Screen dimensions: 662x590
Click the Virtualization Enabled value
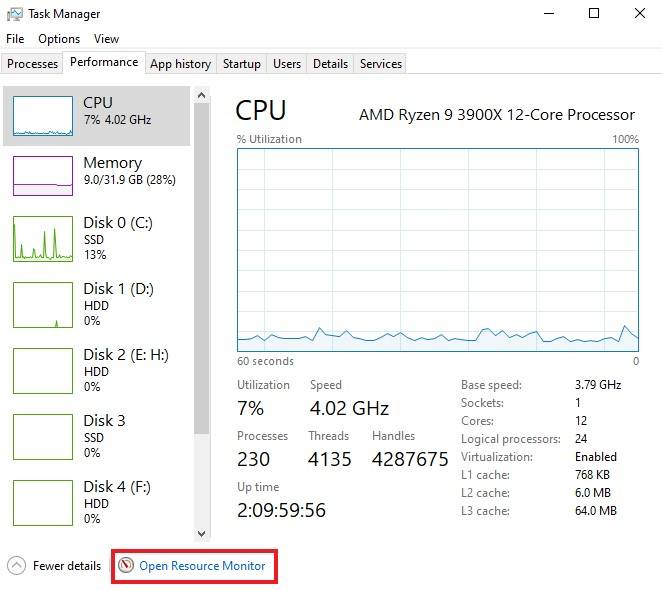tap(596, 457)
